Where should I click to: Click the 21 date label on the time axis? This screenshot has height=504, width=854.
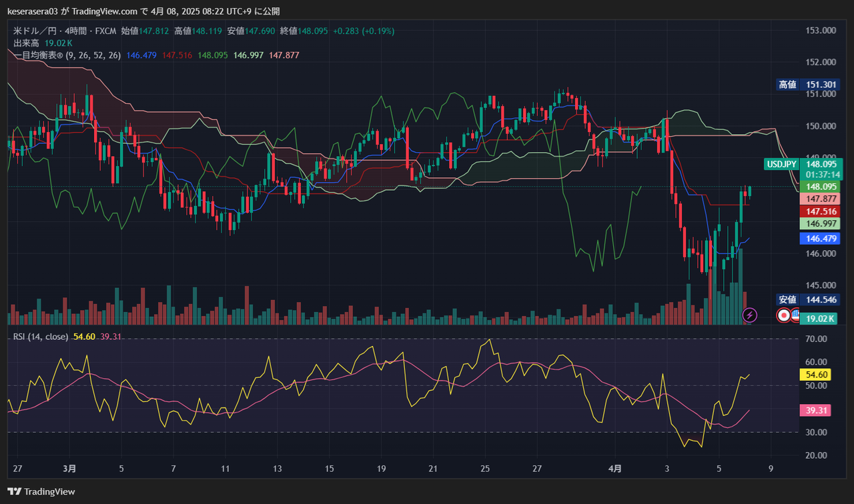433,469
